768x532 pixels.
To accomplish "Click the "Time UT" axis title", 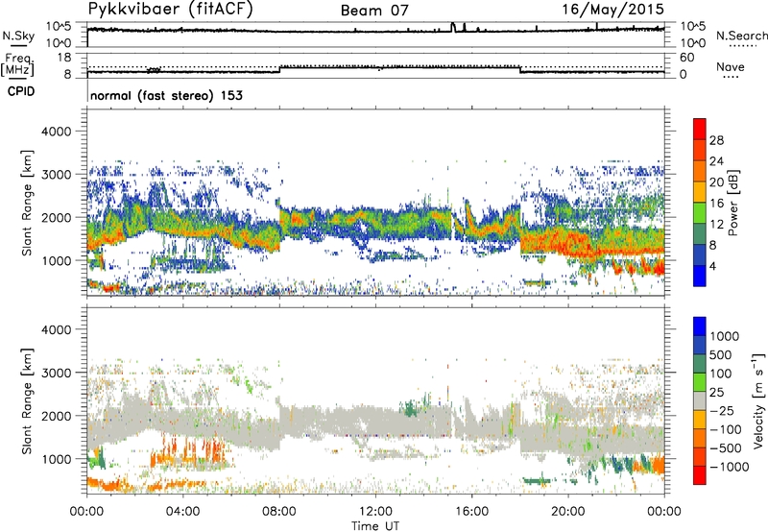I will (x=375, y=526).
